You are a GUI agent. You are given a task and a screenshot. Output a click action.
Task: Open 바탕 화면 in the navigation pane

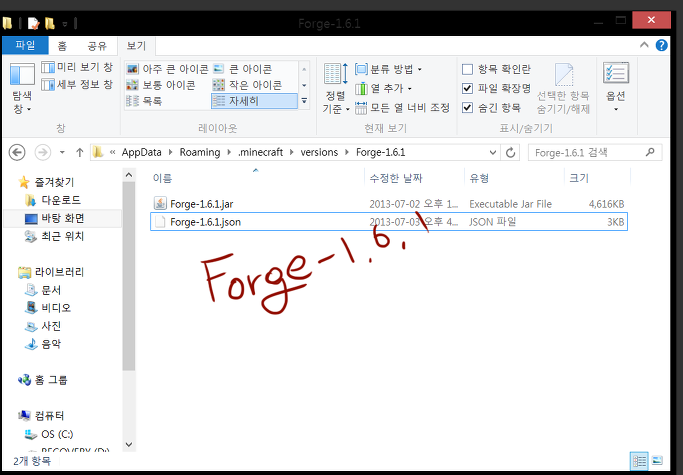(54, 218)
